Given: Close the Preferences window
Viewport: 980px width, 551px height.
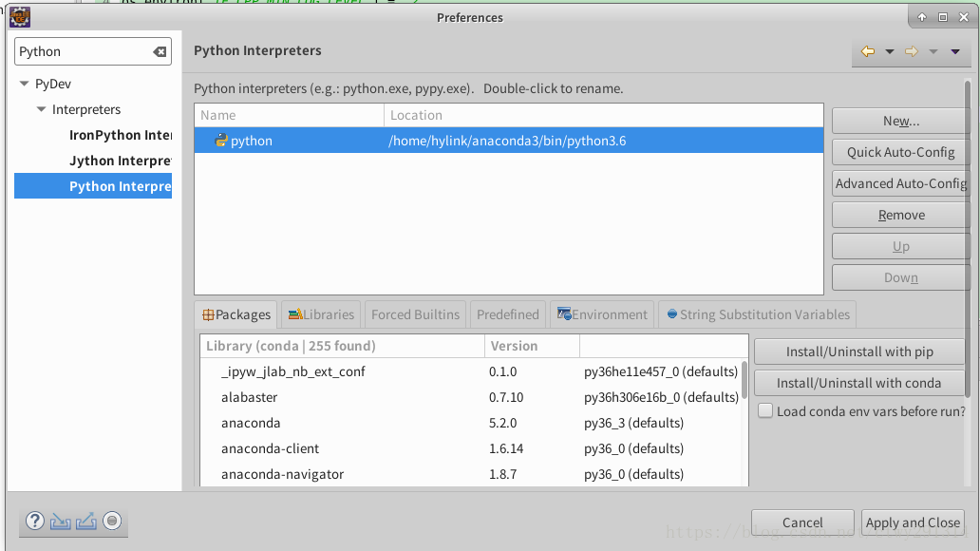Looking at the screenshot, I should point(964,17).
